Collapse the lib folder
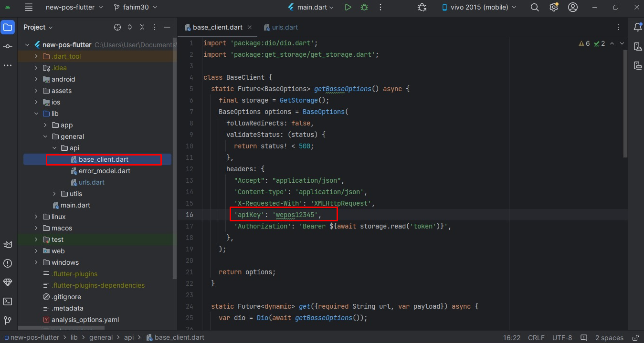The height and width of the screenshot is (343, 644). click(x=36, y=114)
